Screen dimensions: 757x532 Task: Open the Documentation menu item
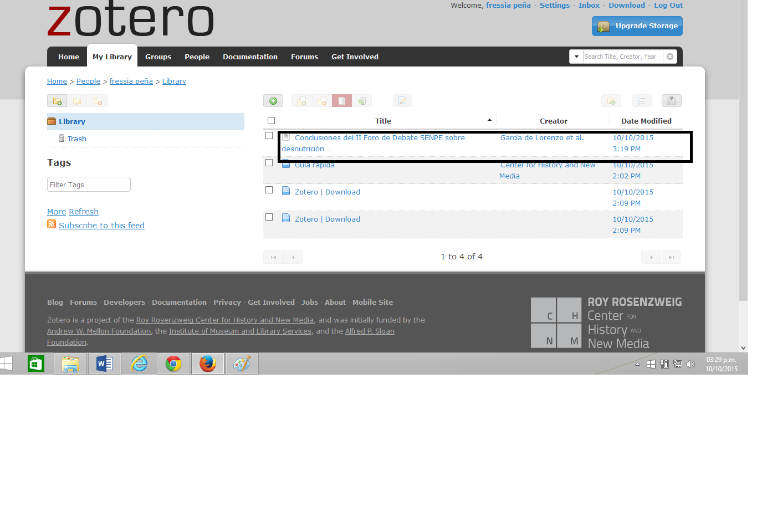(250, 57)
